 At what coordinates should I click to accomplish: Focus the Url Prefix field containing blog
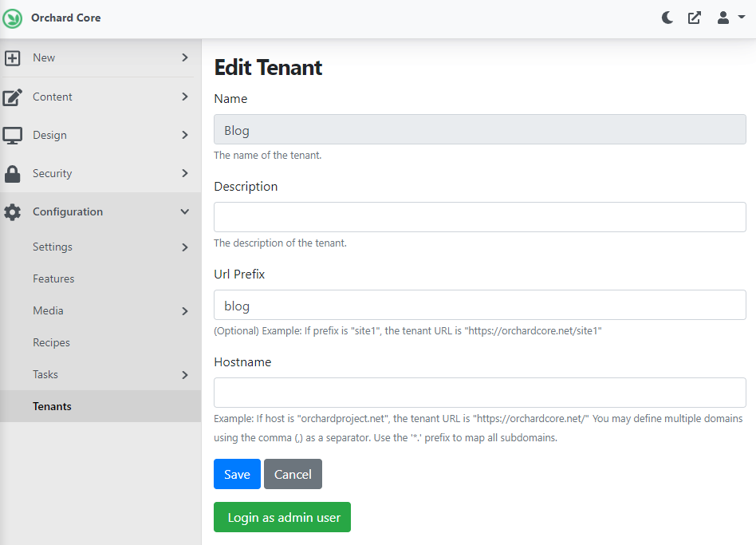point(480,305)
